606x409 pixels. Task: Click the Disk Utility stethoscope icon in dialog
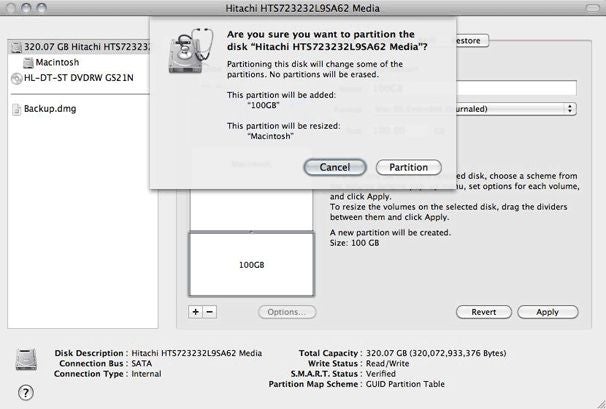[x=191, y=50]
